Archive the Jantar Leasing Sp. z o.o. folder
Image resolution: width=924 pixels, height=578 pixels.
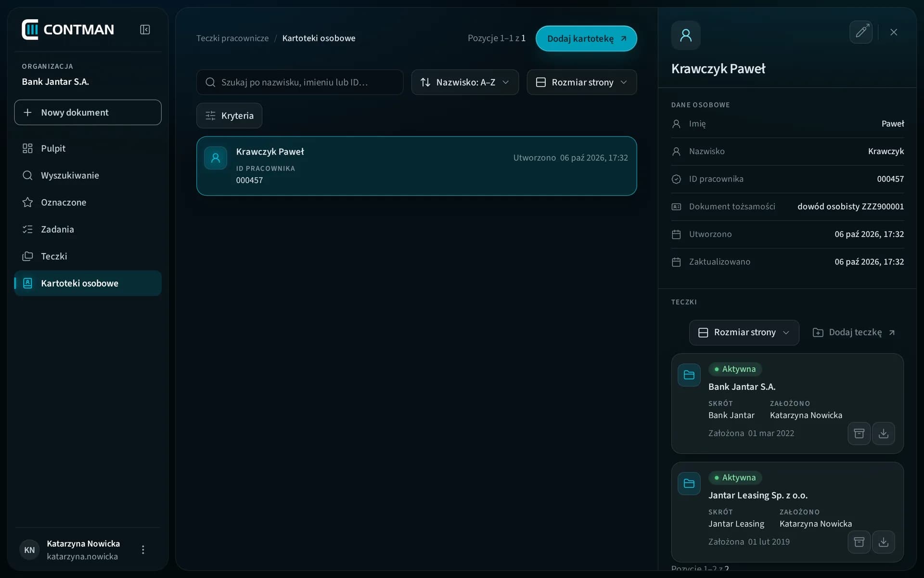(859, 542)
